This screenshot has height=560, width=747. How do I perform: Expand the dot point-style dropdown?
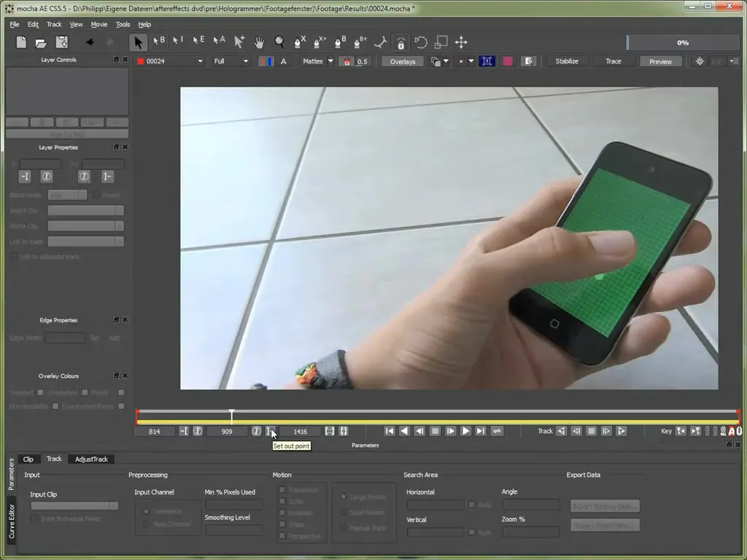click(471, 61)
